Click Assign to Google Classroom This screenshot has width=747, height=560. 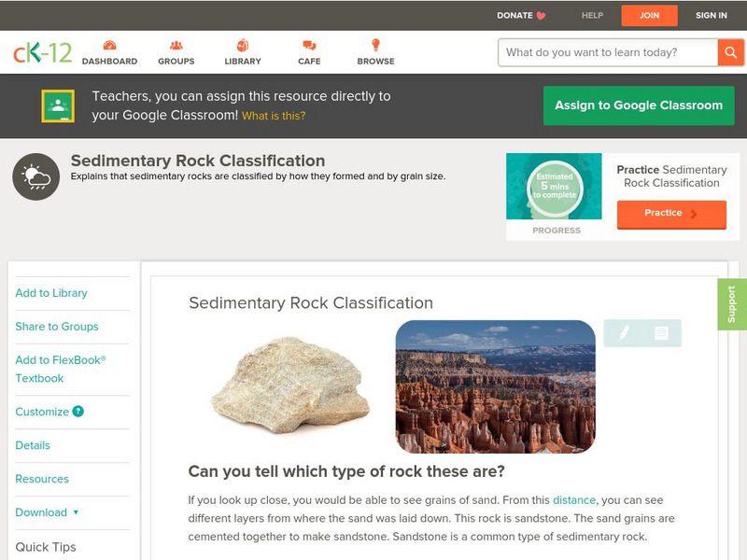point(638,105)
